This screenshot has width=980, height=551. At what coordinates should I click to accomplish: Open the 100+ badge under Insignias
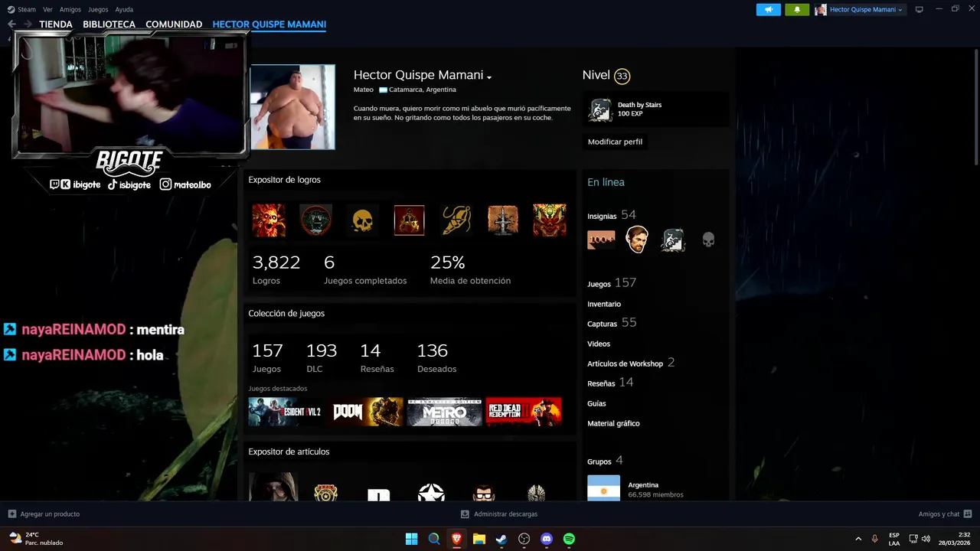tap(601, 240)
